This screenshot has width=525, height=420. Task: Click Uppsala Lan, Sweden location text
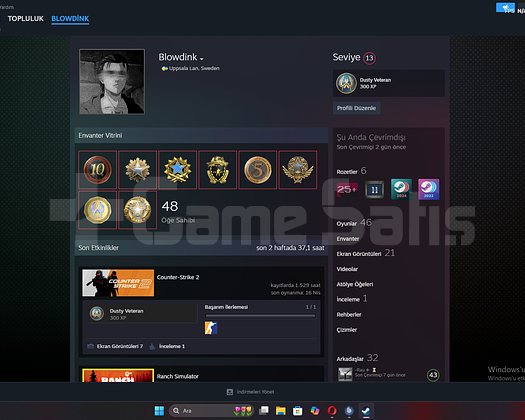pyautogui.click(x=194, y=68)
